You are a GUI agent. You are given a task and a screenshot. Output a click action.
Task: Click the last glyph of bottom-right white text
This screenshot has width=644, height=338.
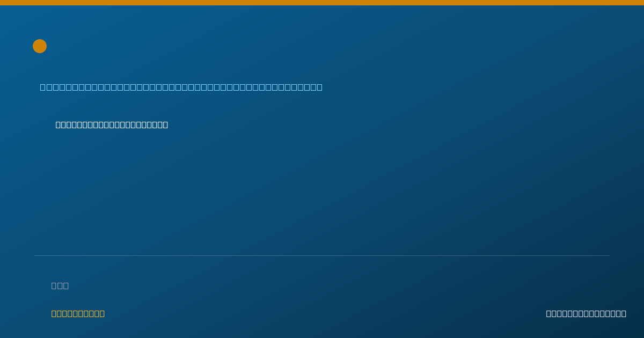623,314
